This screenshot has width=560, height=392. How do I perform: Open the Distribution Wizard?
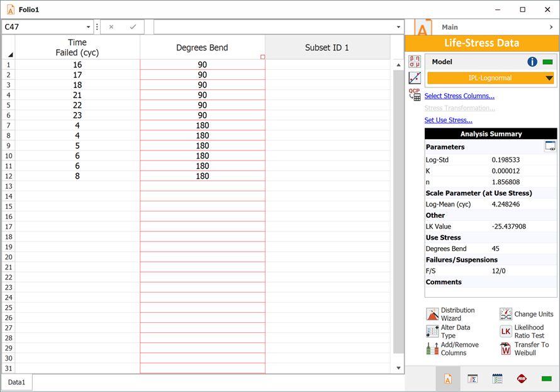click(x=432, y=315)
